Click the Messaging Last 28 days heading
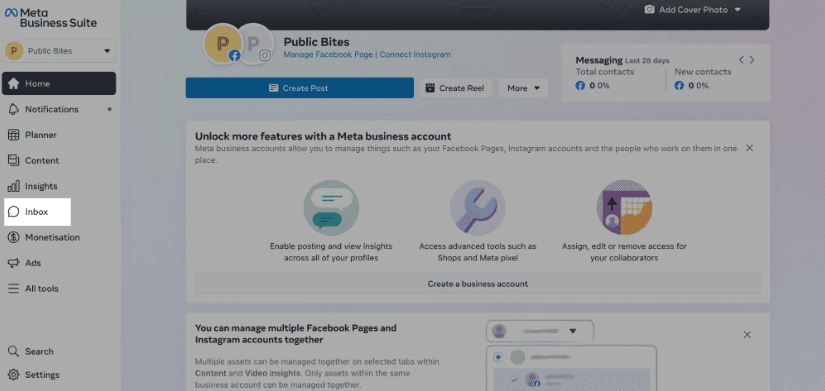 coord(622,61)
